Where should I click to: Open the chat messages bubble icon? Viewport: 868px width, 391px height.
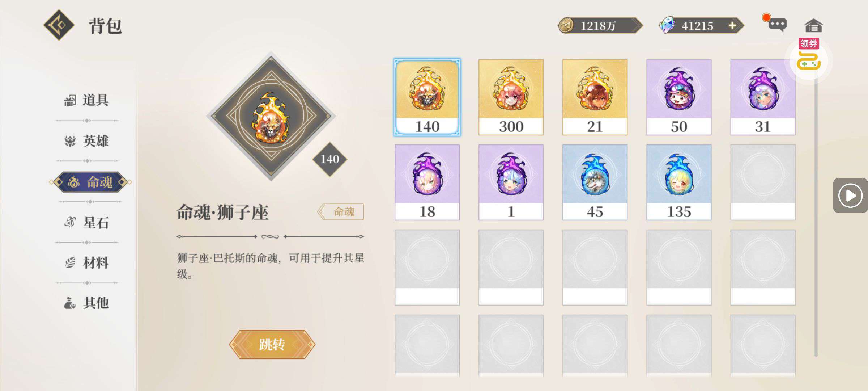coord(777,25)
